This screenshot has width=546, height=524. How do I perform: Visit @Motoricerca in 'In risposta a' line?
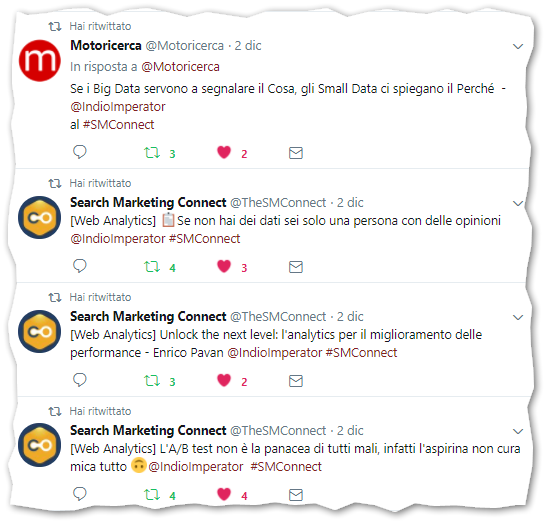pos(180,67)
